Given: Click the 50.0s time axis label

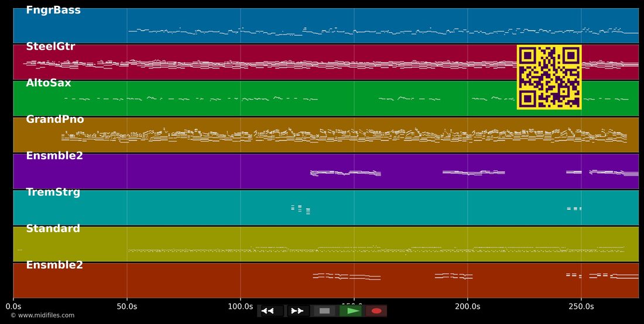Looking at the screenshot, I should [x=127, y=306].
